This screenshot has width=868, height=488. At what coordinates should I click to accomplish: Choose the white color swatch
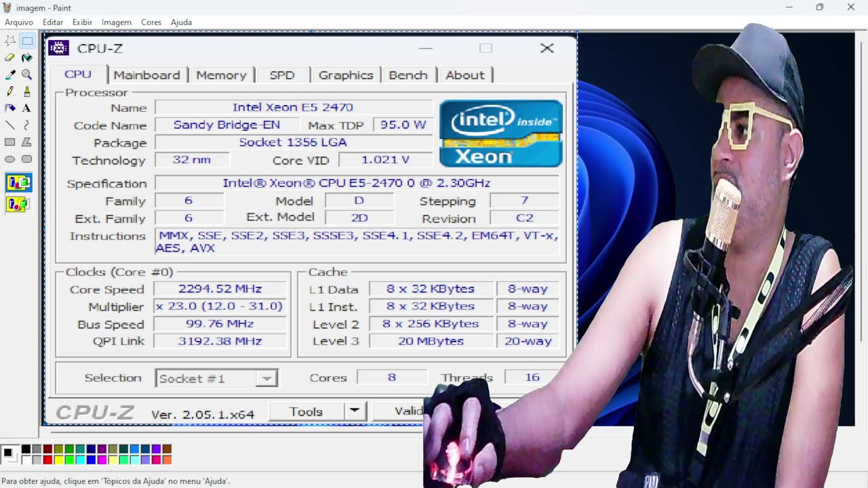tap(26, 460)
